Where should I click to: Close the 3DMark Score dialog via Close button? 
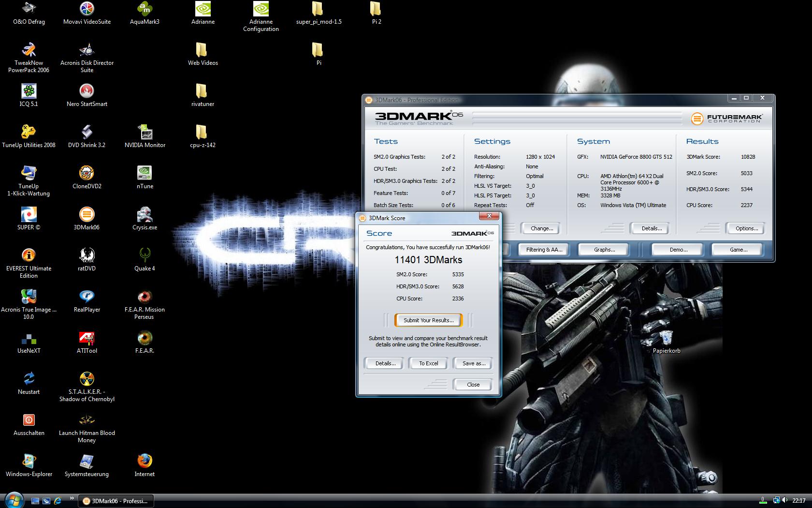pos(473,385)
